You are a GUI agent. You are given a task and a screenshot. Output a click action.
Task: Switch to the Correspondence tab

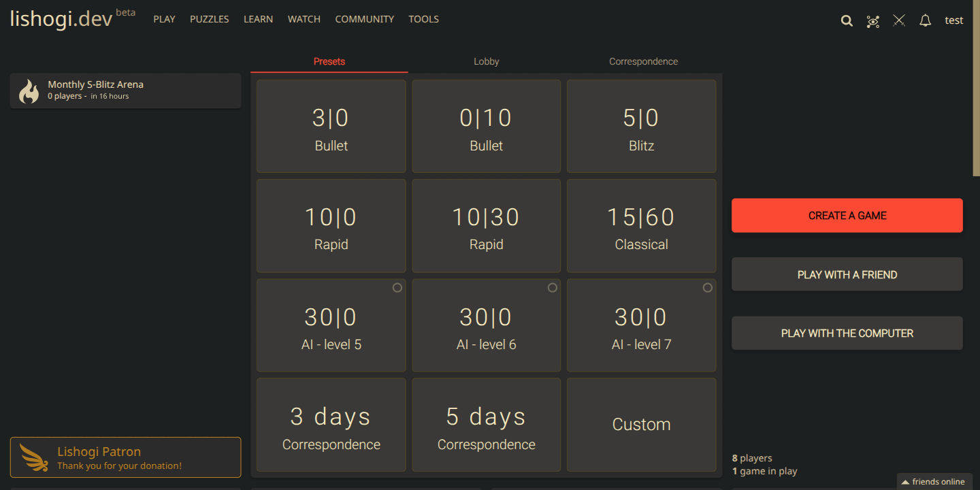pyautogui.click(x=643, y=61)
